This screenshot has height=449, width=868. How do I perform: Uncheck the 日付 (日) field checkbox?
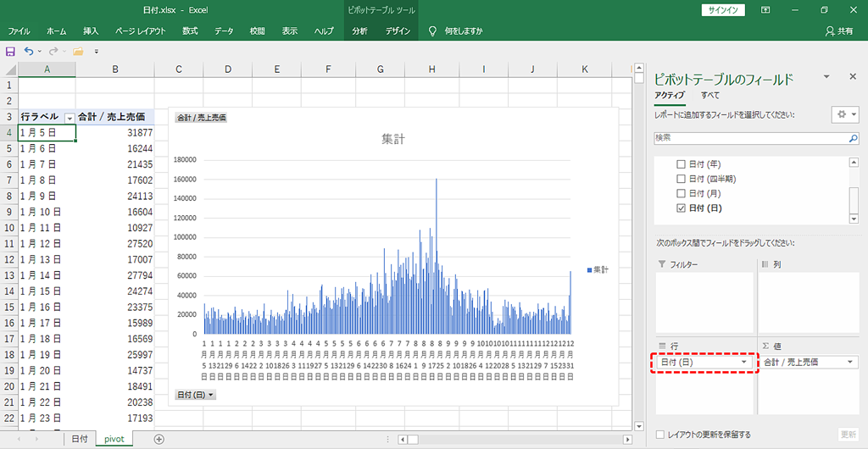682,208
